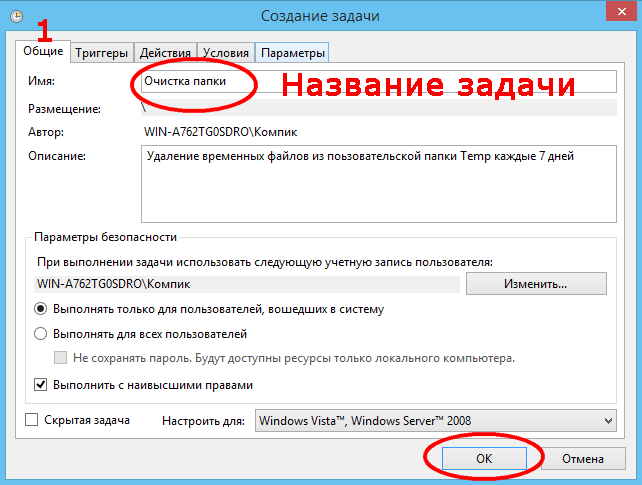The image size is (642, 485).
Task: Choose Выполнять для всех пользователей radio option
Action: 41,334
